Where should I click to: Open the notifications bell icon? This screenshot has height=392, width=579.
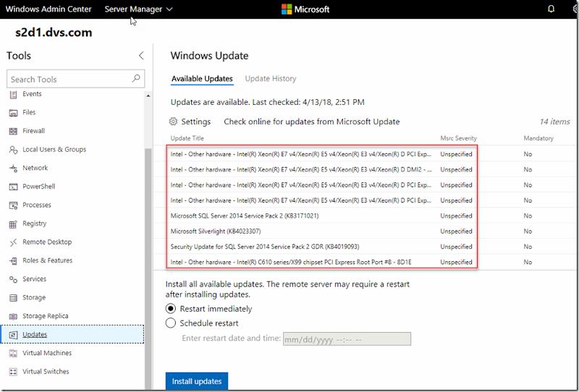tap(551, 9)
